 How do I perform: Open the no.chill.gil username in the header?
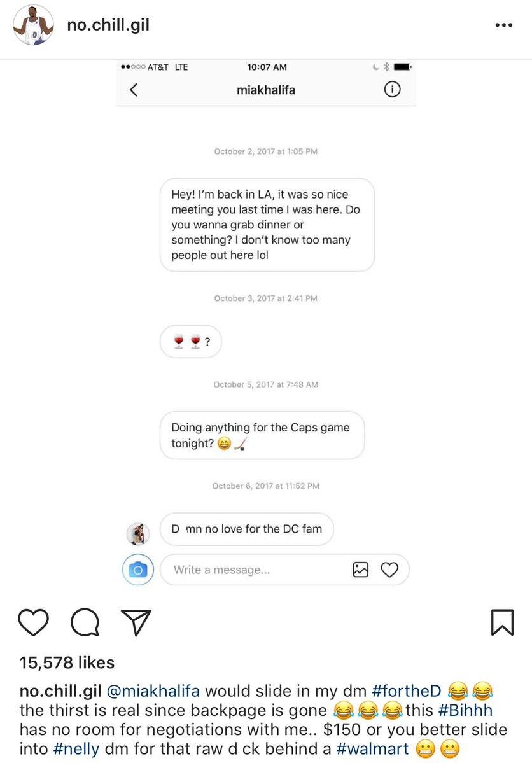(108, 25)
